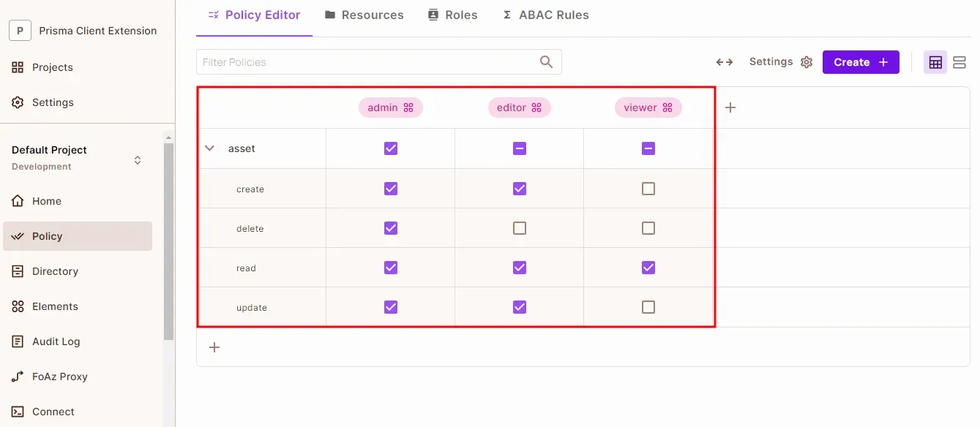
Task: Add a new role column with plus icon
Action: click(x=730, y=107)
